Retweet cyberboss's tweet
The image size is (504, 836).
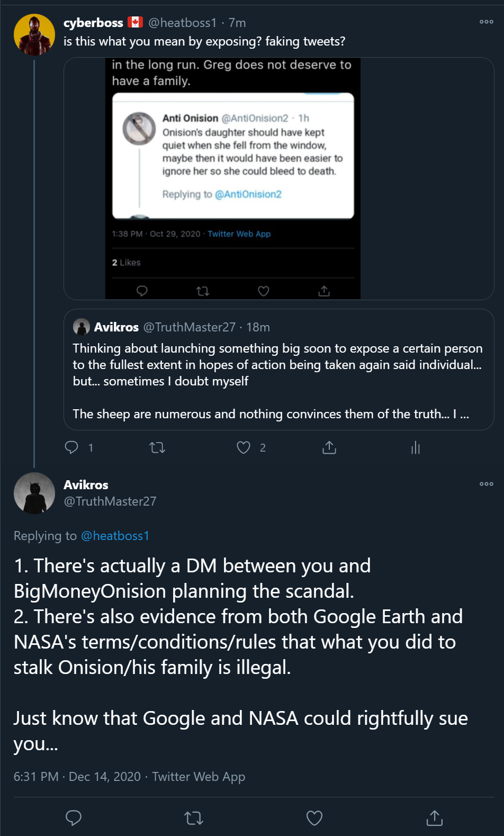tap(157, 448)
